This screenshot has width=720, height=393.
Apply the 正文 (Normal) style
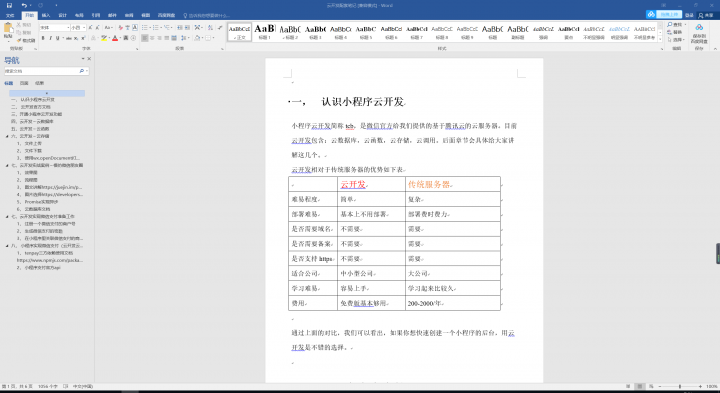[239, 31]
